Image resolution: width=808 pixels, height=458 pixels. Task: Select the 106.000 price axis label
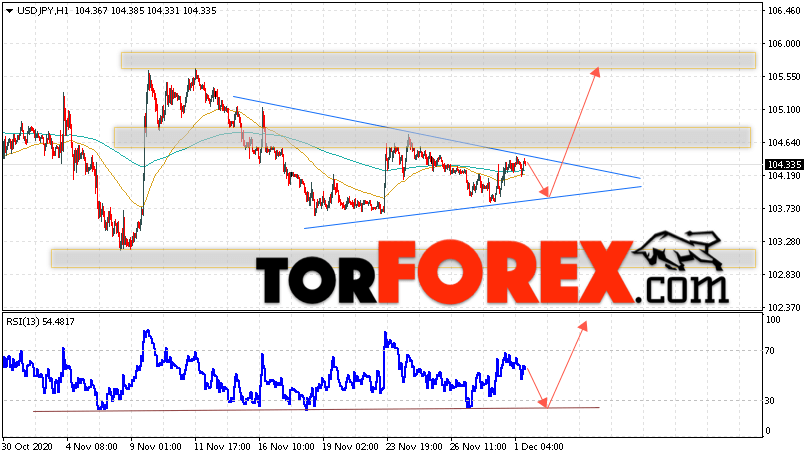coord(784,44)
